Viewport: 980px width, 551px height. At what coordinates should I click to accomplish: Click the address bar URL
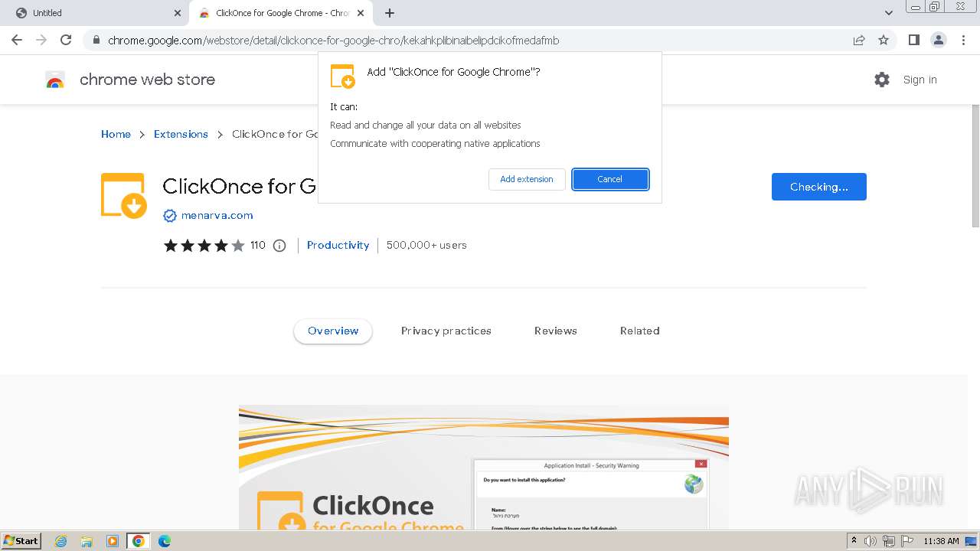coord(334,40)
